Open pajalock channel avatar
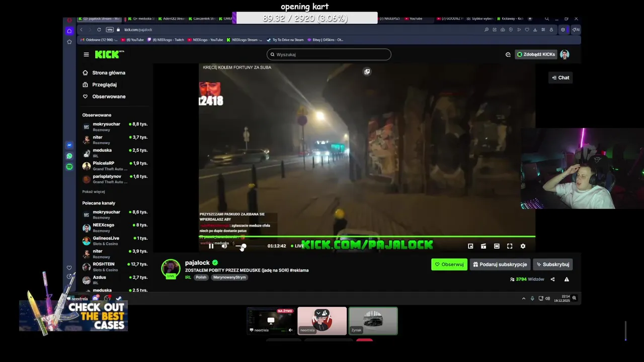Image resolution: width=644 pixels, height=362 pixels. click(171, 269)
